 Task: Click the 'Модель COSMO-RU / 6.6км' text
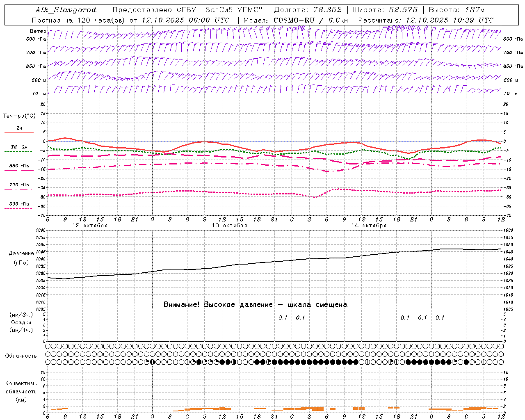(x=295, y=20)
